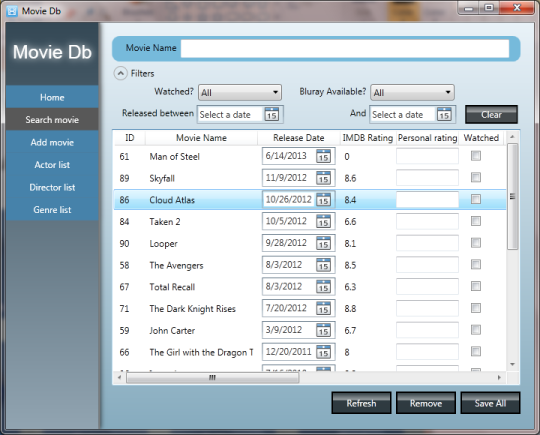Open date picker for Man of Steel
540x435 pixels.
coord(323,156)
